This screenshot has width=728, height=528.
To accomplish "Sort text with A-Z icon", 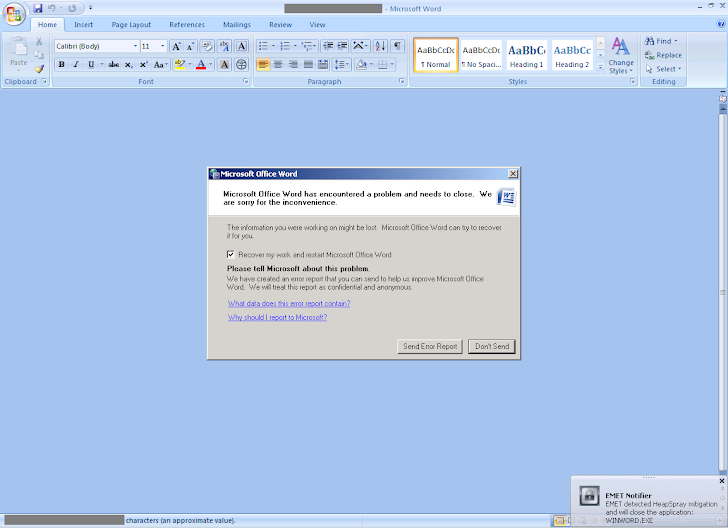I will (380, 46).
